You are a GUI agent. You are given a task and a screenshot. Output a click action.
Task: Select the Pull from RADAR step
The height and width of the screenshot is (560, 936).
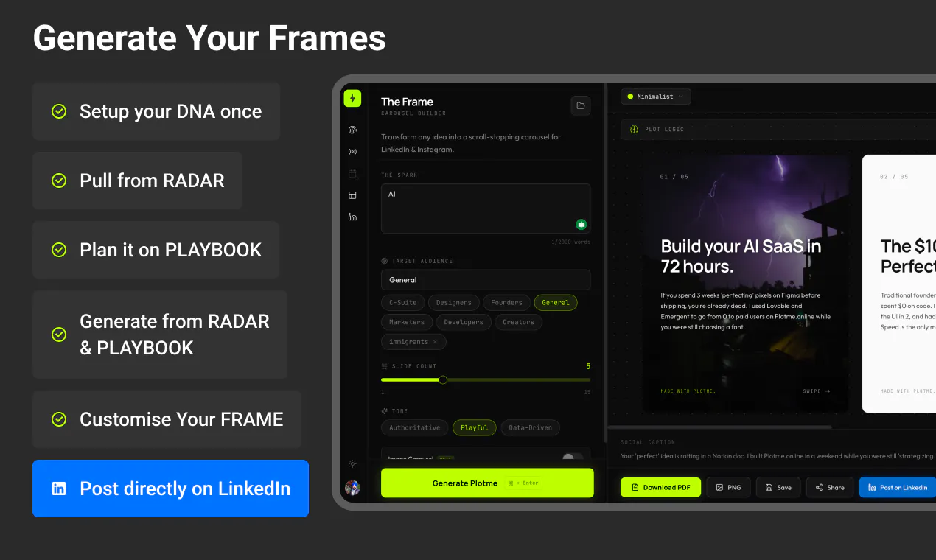tap(137, 181)
